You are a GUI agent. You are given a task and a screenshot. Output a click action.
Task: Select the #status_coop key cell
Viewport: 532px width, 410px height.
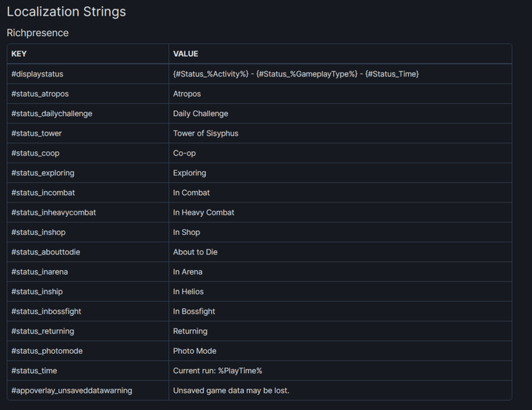click(35, 153)
